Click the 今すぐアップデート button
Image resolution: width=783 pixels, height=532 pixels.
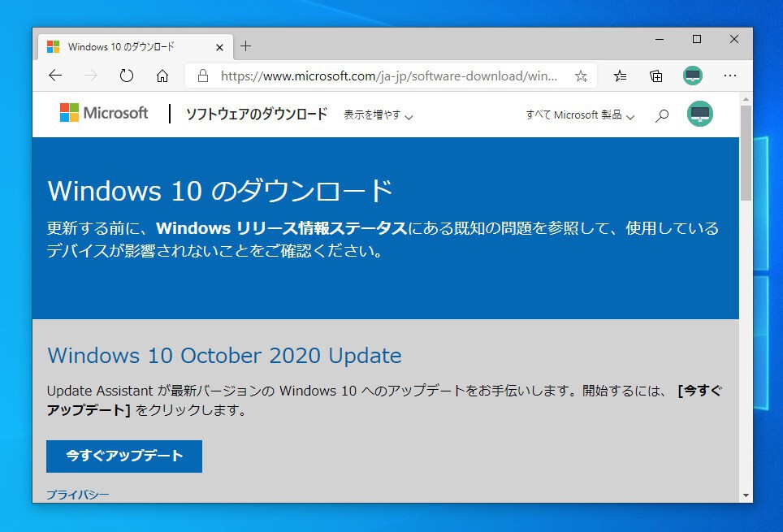(124, 456)
